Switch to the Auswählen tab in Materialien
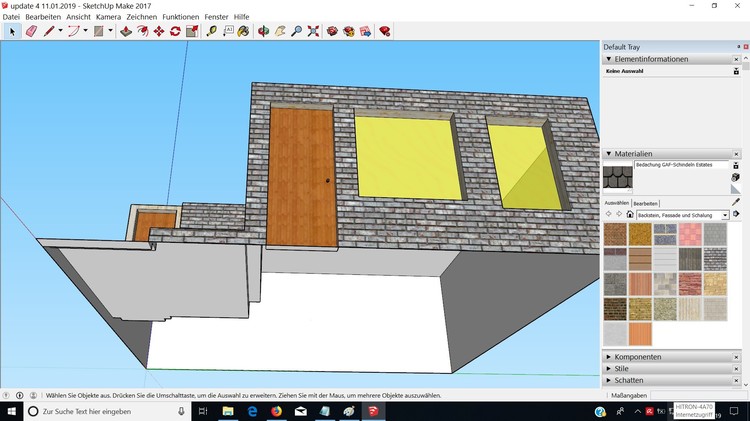This screenshot has height=421, width=750. point(617,203)
